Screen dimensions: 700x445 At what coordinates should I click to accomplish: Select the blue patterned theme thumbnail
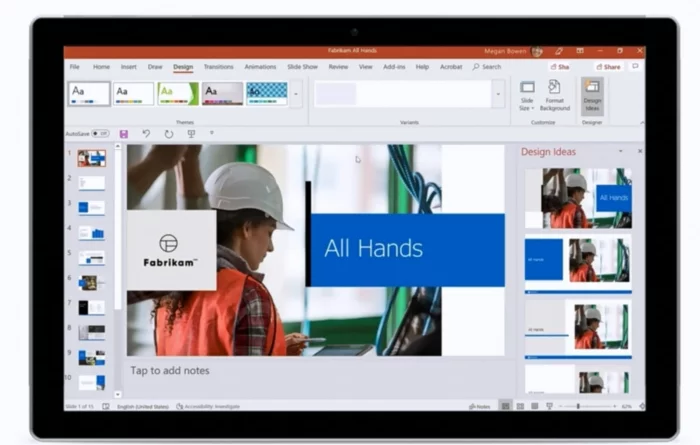point(267,94)
